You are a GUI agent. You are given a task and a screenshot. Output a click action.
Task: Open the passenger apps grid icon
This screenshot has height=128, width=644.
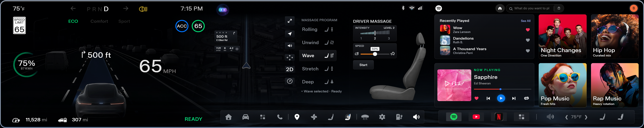point(521,117)
